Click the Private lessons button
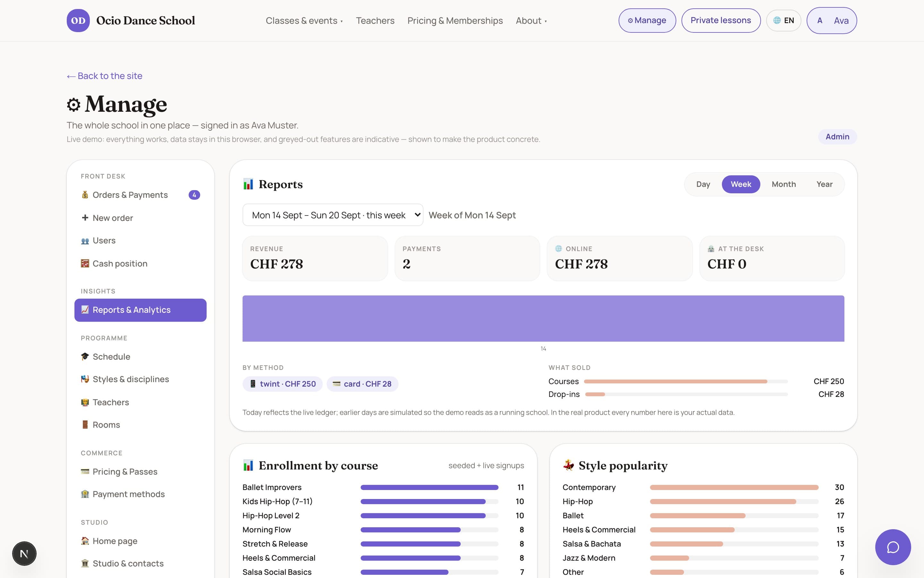This screenshot has width=924, height=578. pos(721,21)
